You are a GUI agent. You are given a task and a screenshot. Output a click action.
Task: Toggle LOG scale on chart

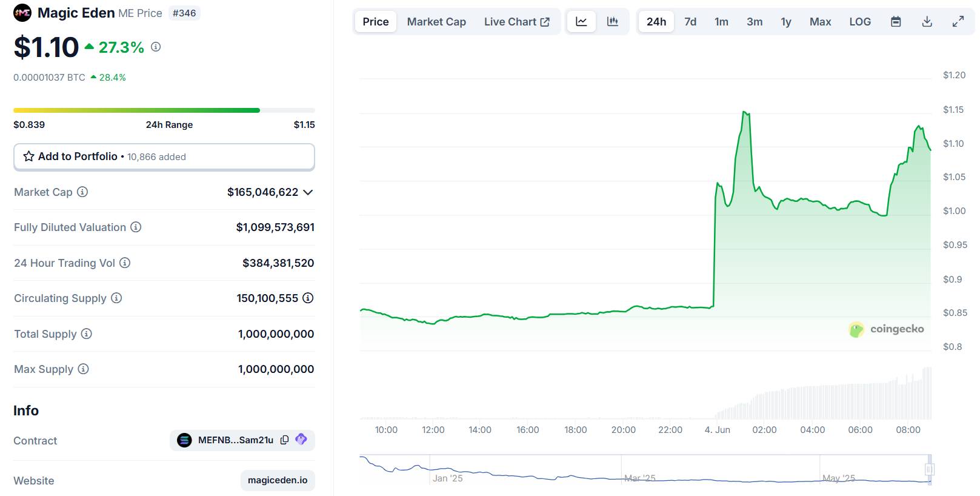coord(859,22)
